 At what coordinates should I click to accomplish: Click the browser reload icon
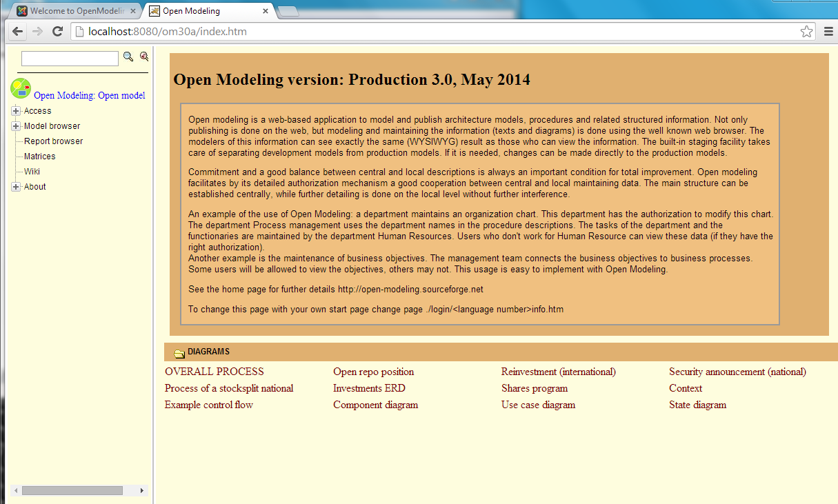pos(58,31)
